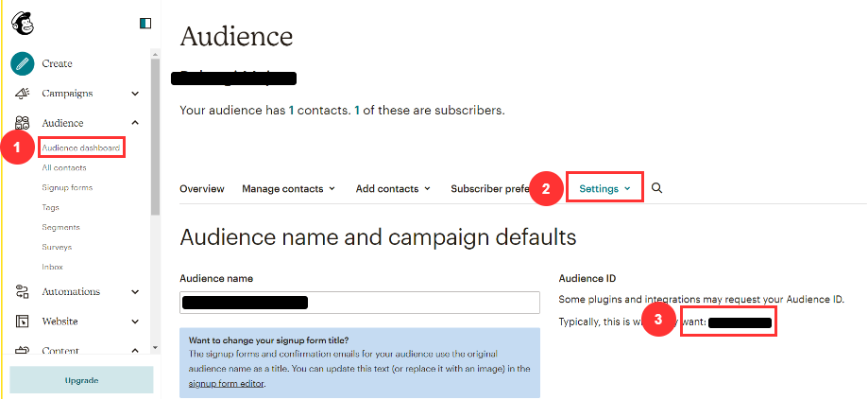Expand the Campaigns menu chevron

pos(135,94)
